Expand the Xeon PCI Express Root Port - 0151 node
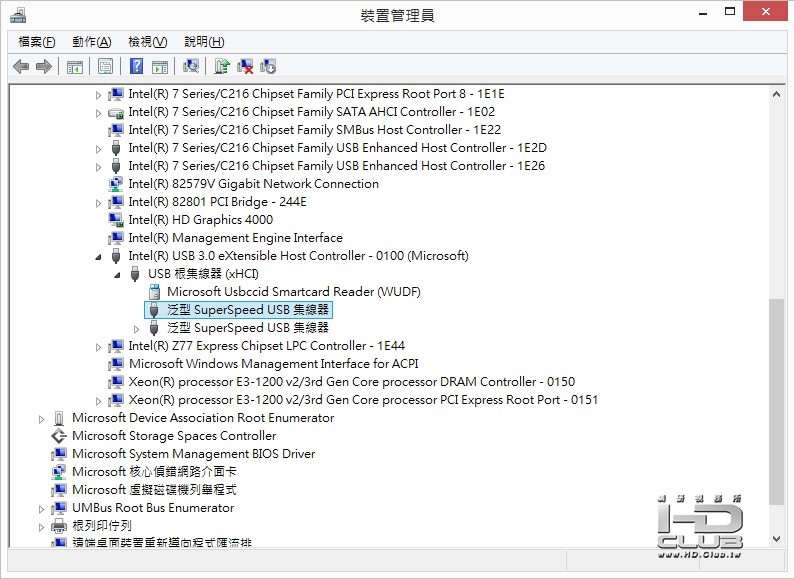 [x=98, y=401]
